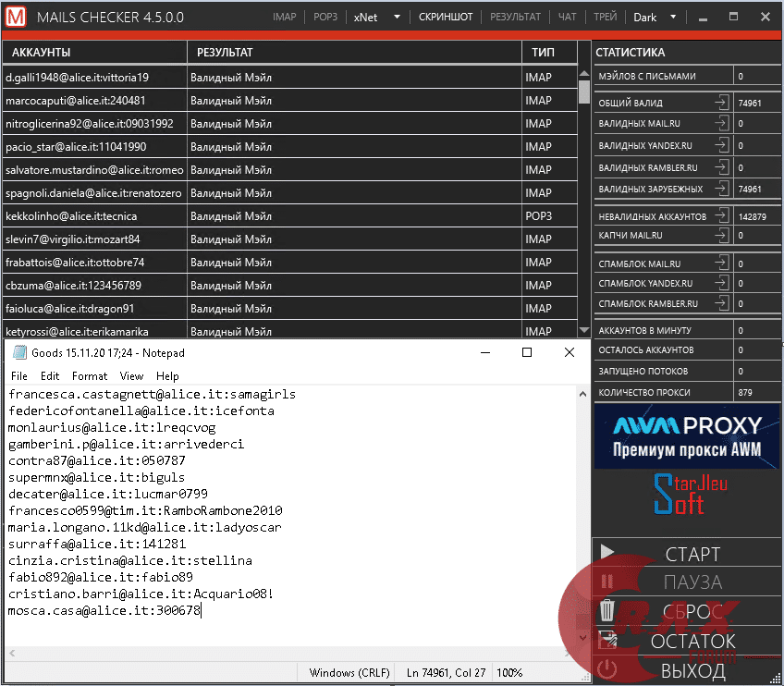Select the POP3 option in top bar
The image size is (784, 686).
click(325, 17)
